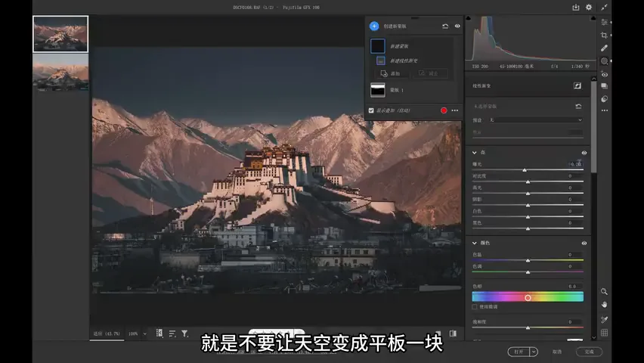Enable the use fine adjustment (使用微调) checkbox

pyautogui.click(x=475, y=307)
